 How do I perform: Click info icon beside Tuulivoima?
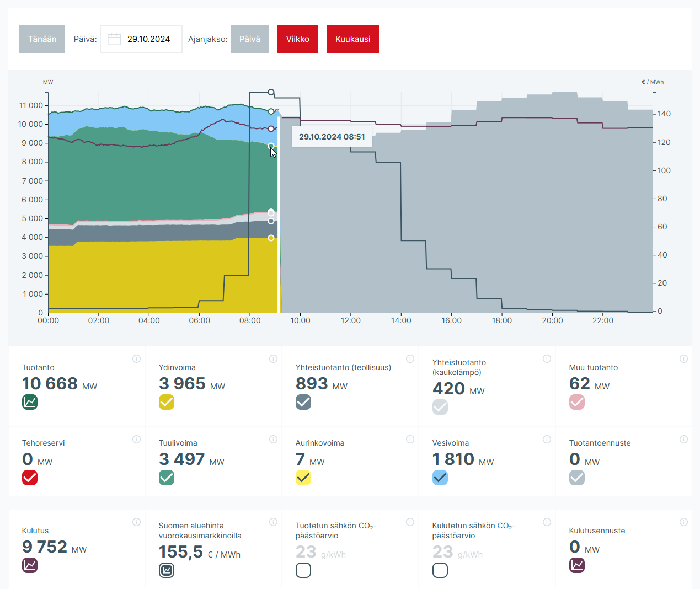pyautogui.click(x=273, y=440)
